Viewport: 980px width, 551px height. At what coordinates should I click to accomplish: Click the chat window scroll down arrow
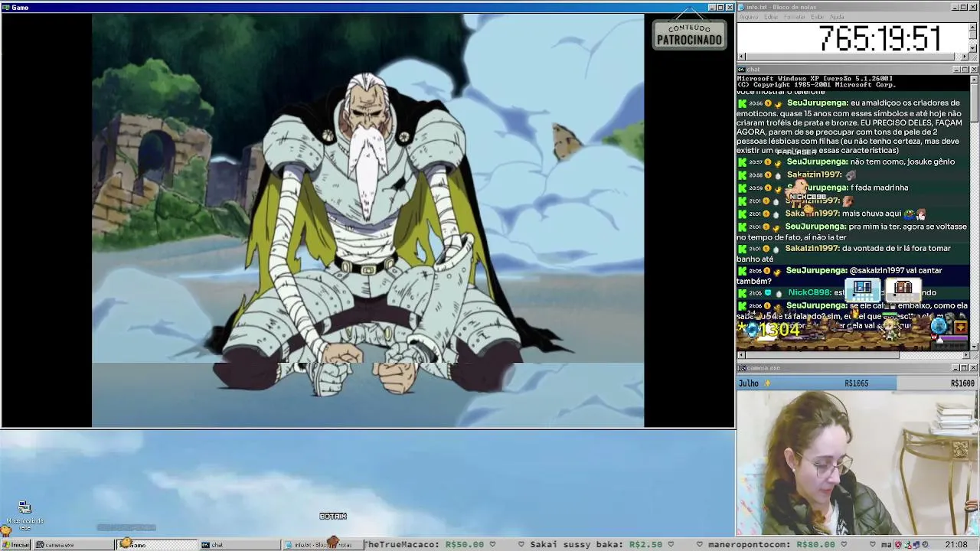click(x=974, y=346)
